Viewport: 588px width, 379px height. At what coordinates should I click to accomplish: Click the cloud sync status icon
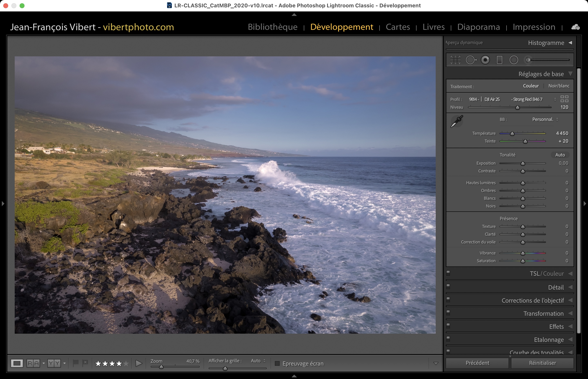point(575,27)
